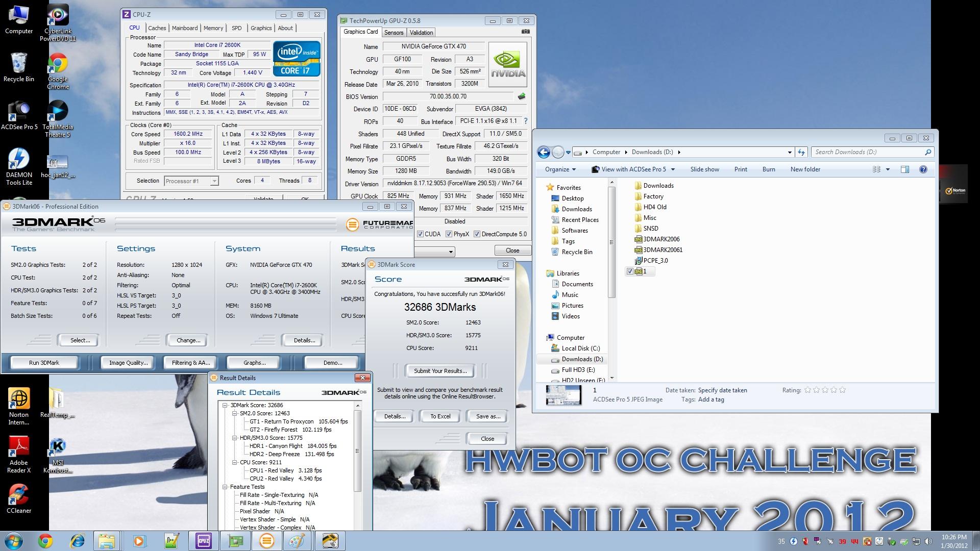This screenshot has width=980, height=551.
Task: Click the To Excel button
Action: (440, 416)
